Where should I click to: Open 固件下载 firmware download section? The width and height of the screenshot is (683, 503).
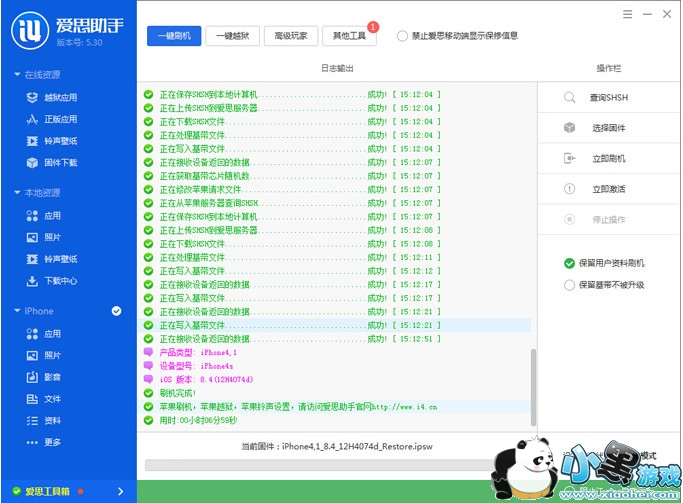60,162
